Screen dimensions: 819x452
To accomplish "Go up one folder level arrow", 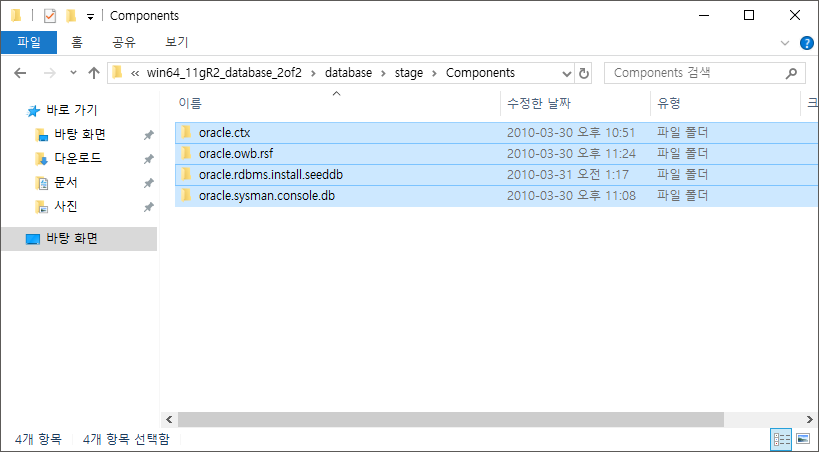I will [94, 73].
